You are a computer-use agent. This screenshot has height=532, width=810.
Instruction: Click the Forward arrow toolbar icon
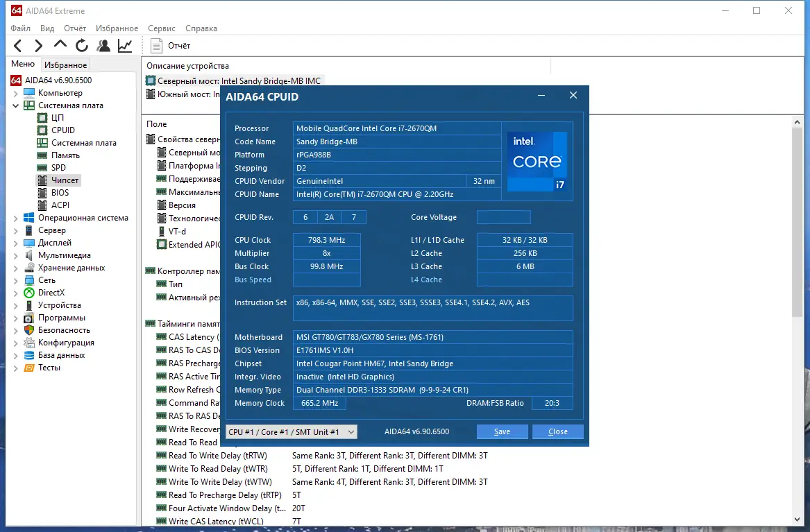[39, 46]
